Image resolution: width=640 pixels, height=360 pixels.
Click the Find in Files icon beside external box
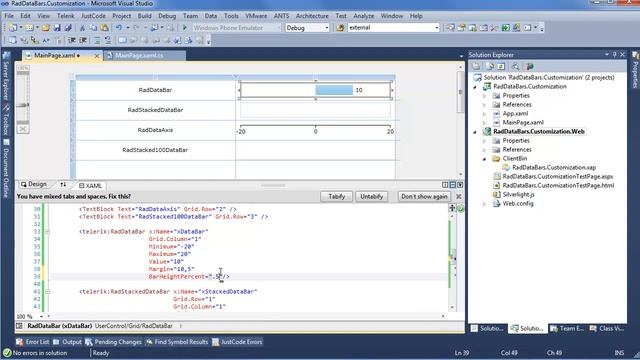[x=340, y=28]
